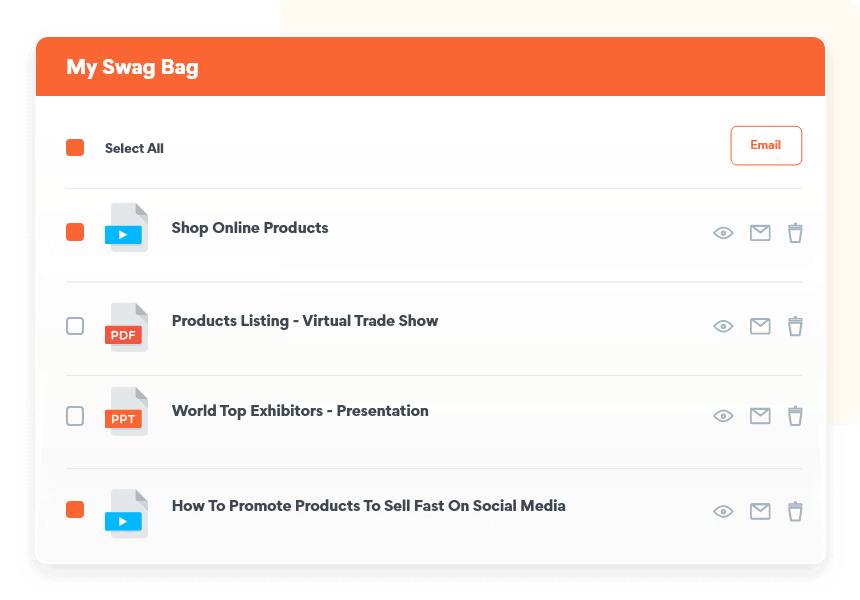Click the Email button
The image size is (860, 600).
[x=766, y=145]
